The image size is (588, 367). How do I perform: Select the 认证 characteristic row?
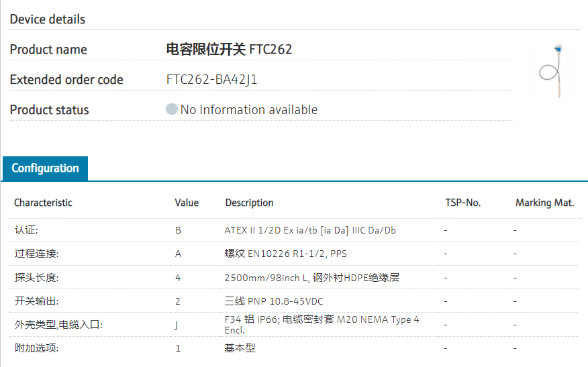[26, 230]
